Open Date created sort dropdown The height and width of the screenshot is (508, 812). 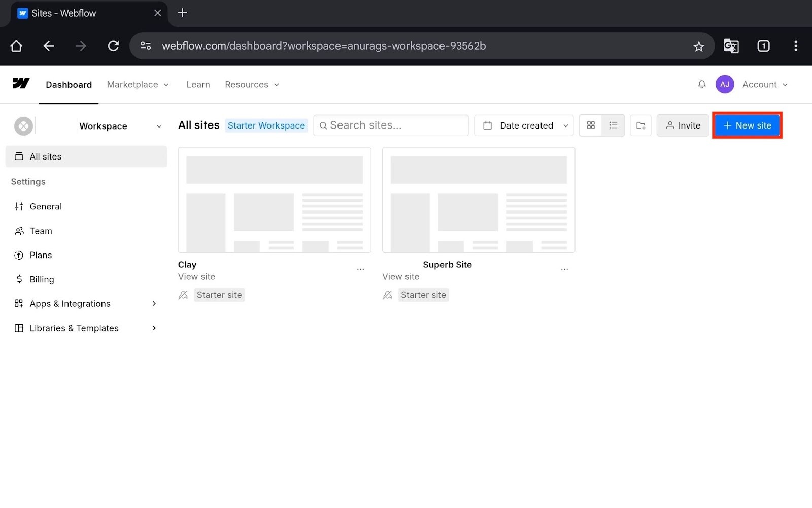click(524, 125)
